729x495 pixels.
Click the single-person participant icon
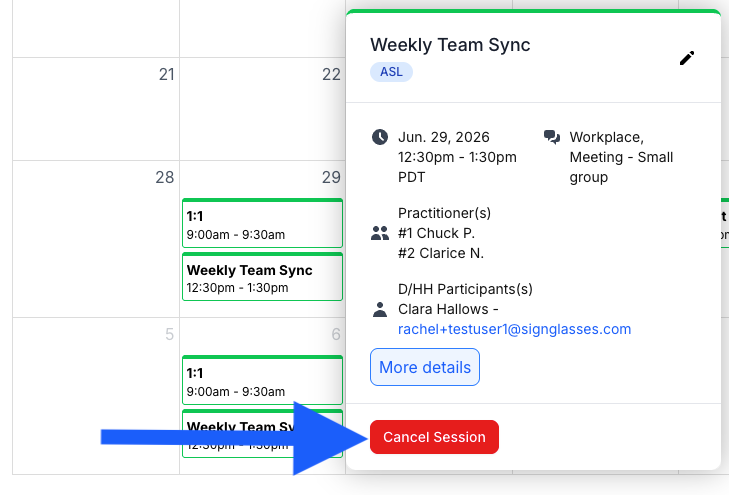380,309
